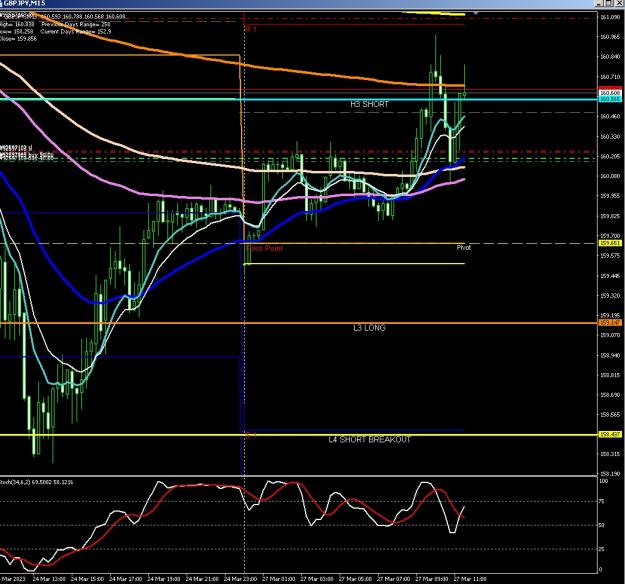
Task: Select the L4 SHORT BREAKOUT label
Action: (x=369, y=439)
